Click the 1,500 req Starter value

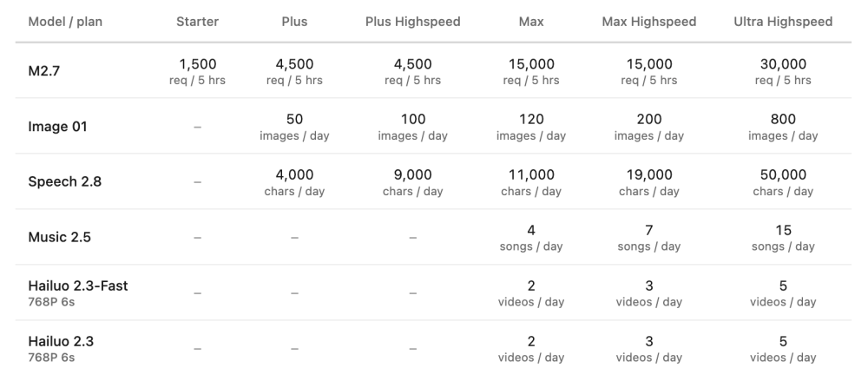tap(197, 72)
